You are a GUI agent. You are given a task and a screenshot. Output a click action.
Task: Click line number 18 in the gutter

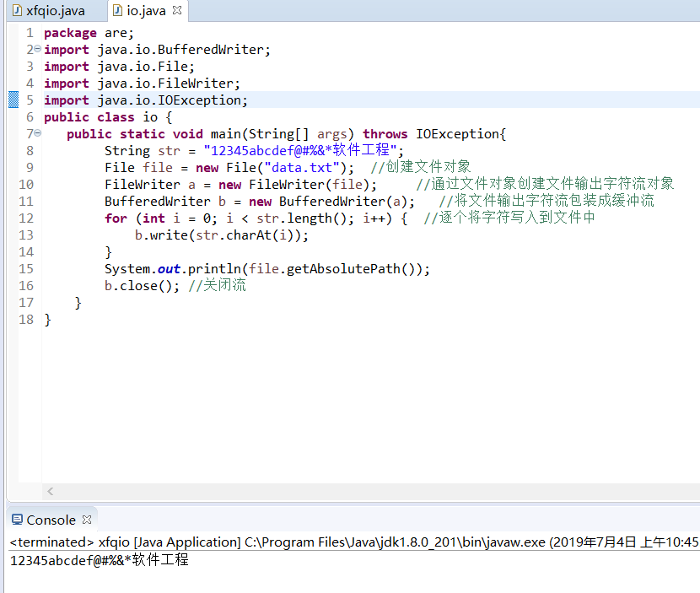(26, 319)
